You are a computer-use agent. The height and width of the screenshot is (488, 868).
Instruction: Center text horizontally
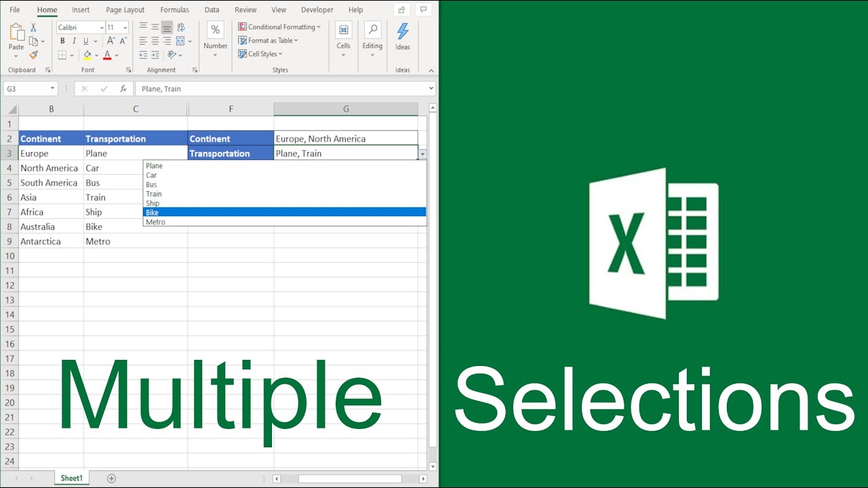click(155, 41)
